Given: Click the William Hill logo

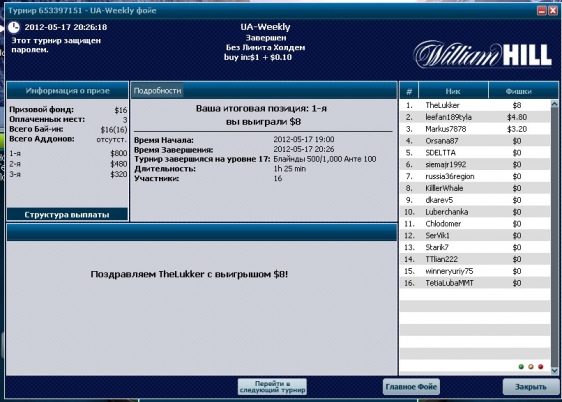Looking at the screenshot, I should click(x=482, y=54).
